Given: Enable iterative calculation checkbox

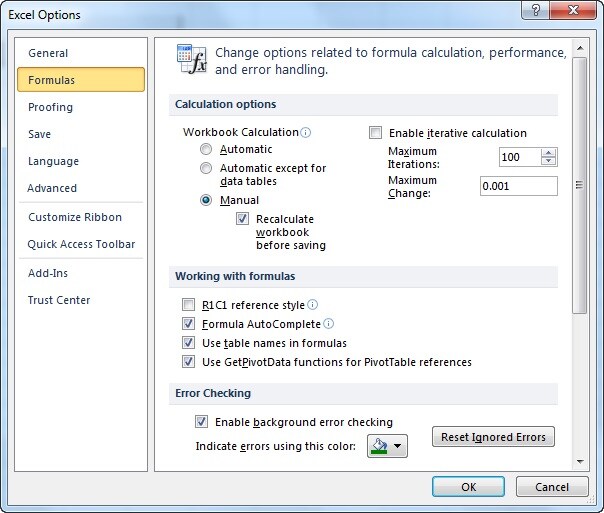Looking at the screenshot, I should tap(376, 133).
